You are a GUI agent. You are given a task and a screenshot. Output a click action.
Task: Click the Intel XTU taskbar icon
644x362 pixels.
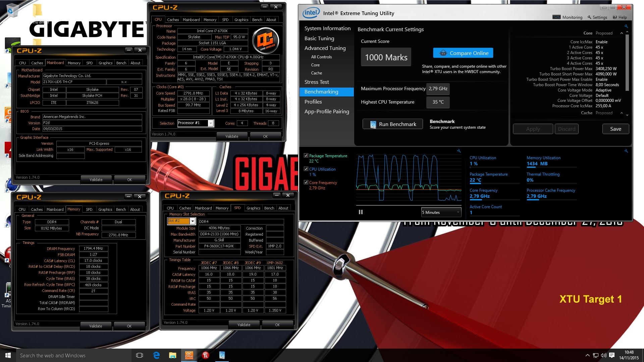[x=222, y=355]
